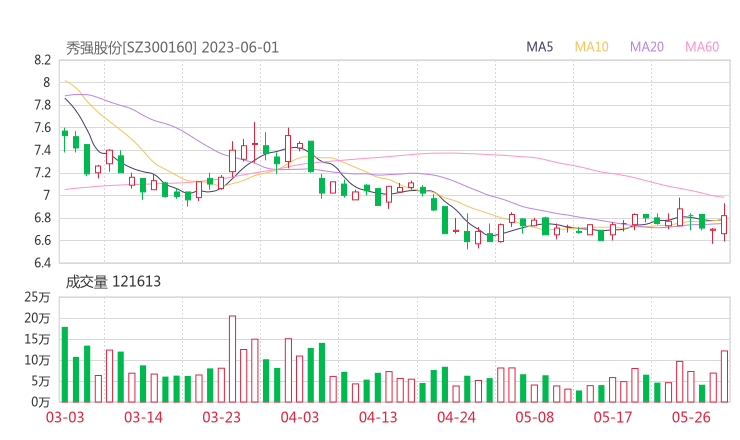Viewport: 740px width, 440px height.
Task: Click the 6.4 price axis label
Action: coord(42,262)
